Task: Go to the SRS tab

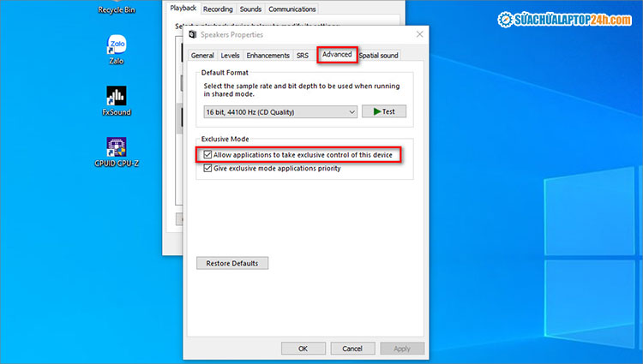Action: (x=303, y=56)
